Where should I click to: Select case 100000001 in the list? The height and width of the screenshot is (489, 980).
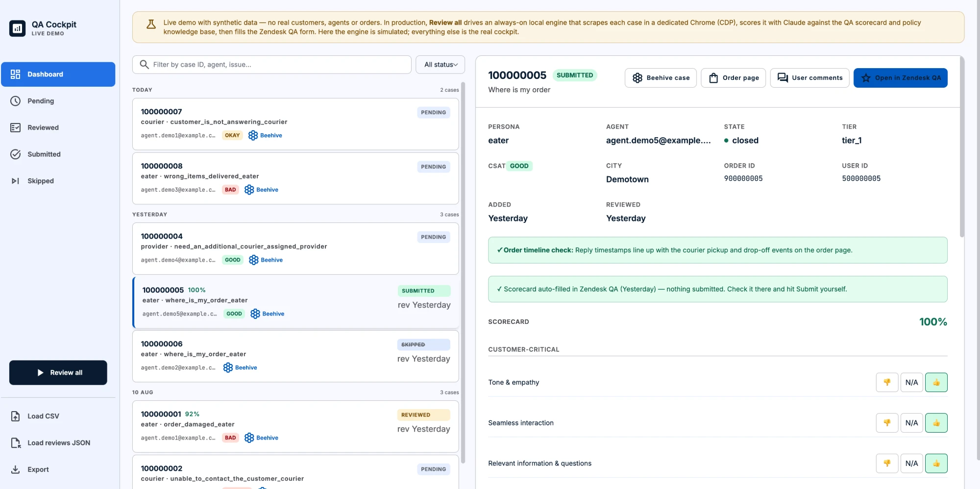pos(295,426)
